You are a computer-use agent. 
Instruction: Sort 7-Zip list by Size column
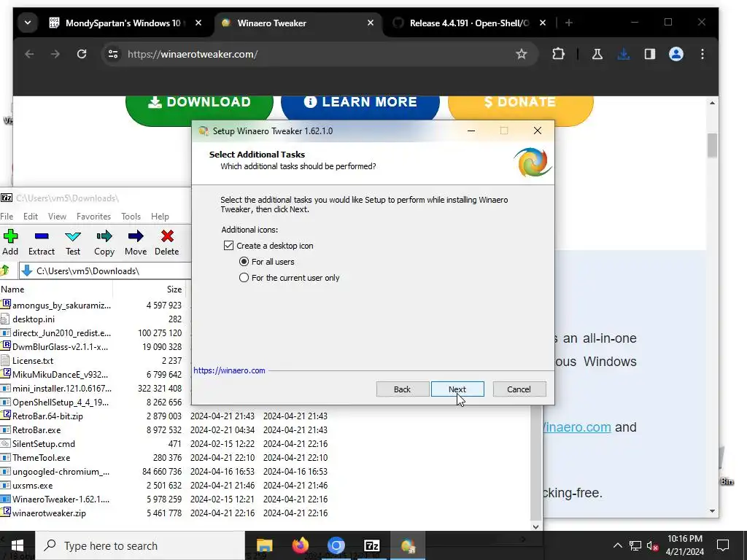pos(149,289)
